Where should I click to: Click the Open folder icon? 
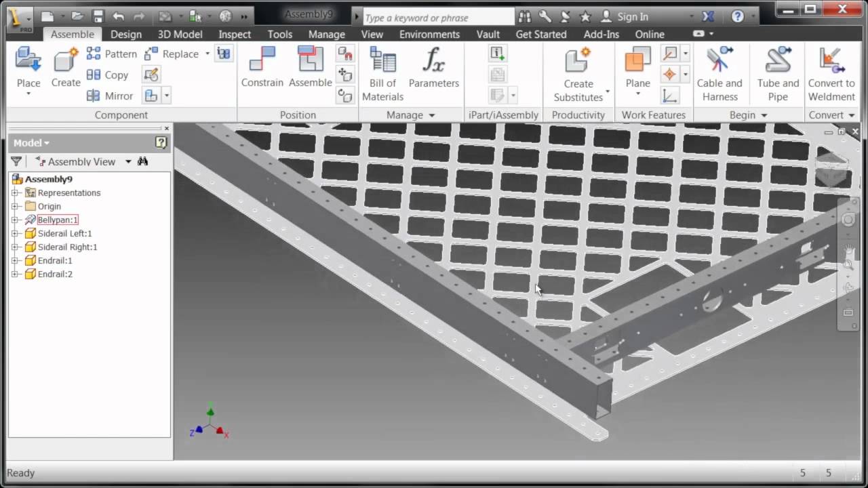(78, 16)
